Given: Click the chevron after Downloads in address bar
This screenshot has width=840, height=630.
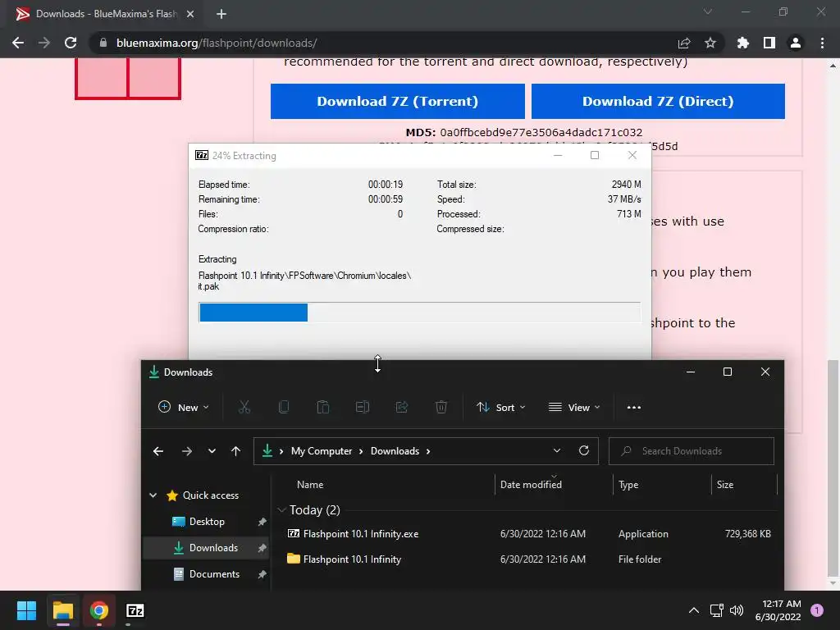Looking at the screenshot, I should tap(428, 451).
